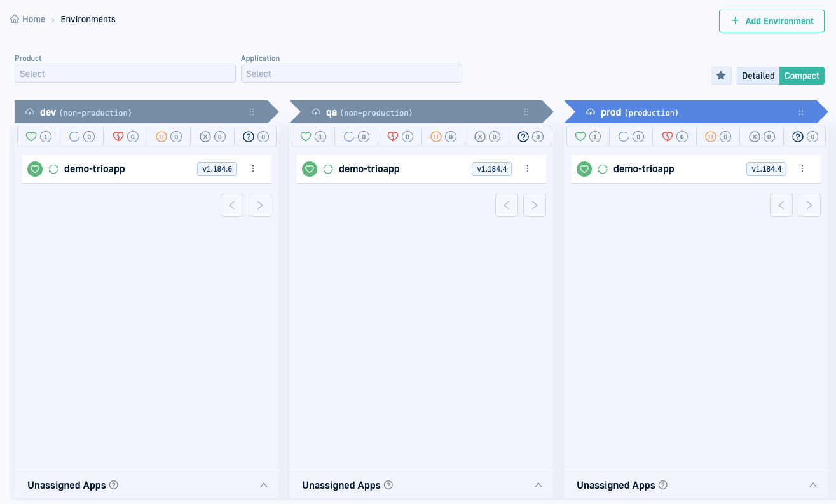Click drag handle on prod environment header
The height and width of the screenshot is (504, 836).
801,112
